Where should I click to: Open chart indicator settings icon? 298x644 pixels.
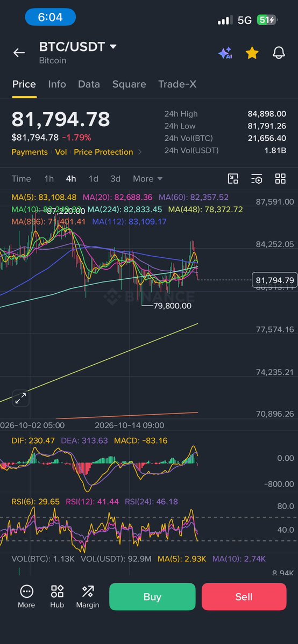[257, 179]
